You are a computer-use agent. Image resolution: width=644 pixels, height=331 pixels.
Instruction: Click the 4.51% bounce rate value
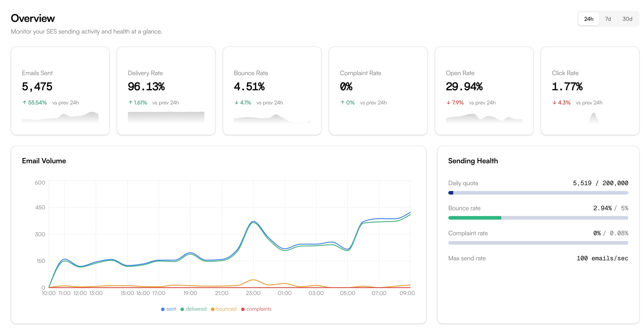(249, 87)
